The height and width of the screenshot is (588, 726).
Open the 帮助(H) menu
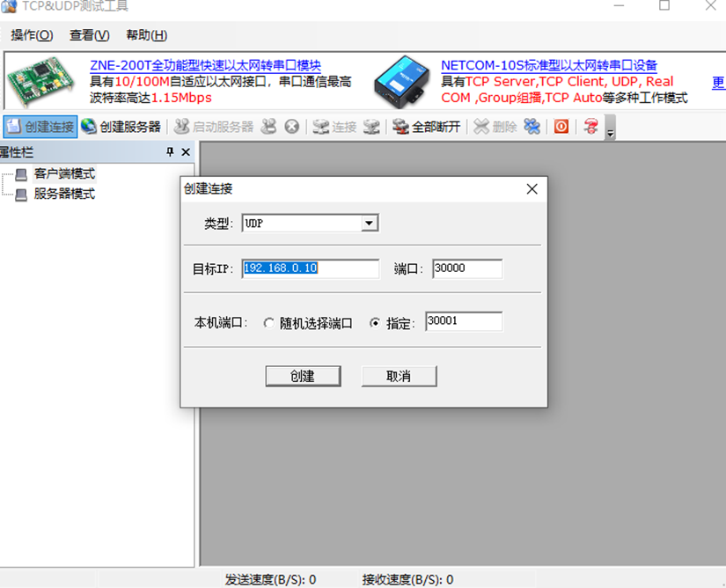[147, 35]
